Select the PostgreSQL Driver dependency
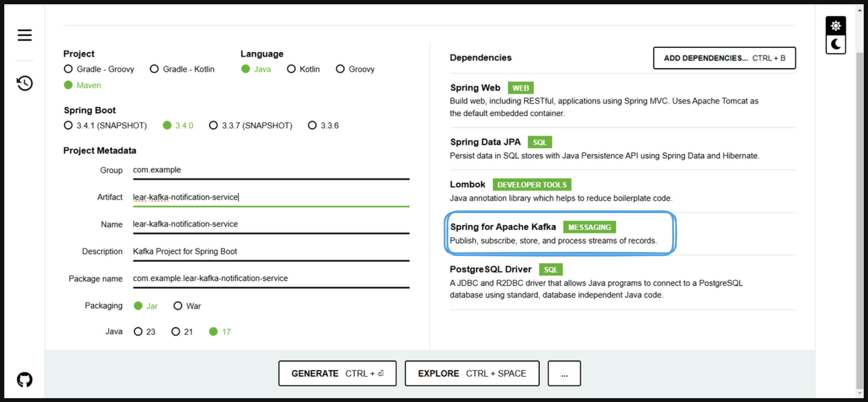868x402 pixels. [623, 282]
